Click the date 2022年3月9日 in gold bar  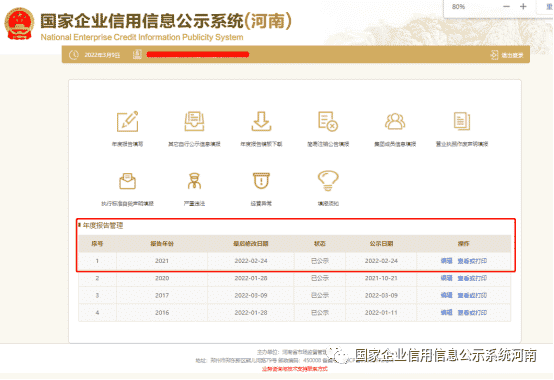coord(102,55)
